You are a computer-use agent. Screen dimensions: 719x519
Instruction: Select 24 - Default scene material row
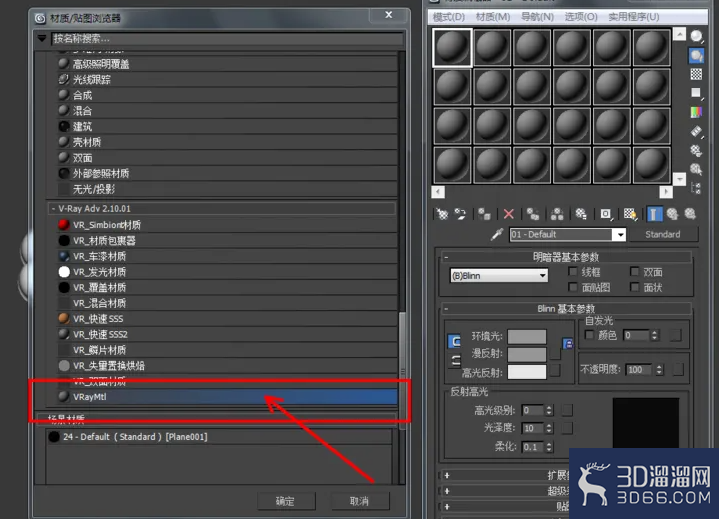tap(219, 437)
